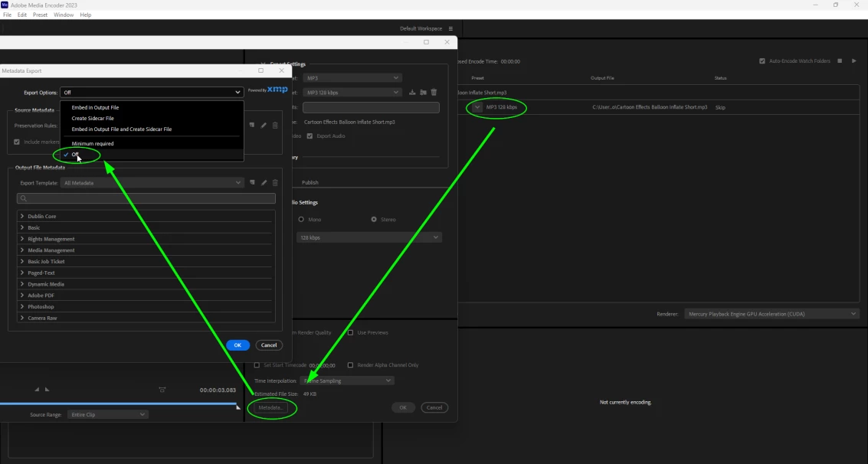Click into the metadata search field
Screen dimensions: 868x464
pyautogui.click(x=146, y=198)
